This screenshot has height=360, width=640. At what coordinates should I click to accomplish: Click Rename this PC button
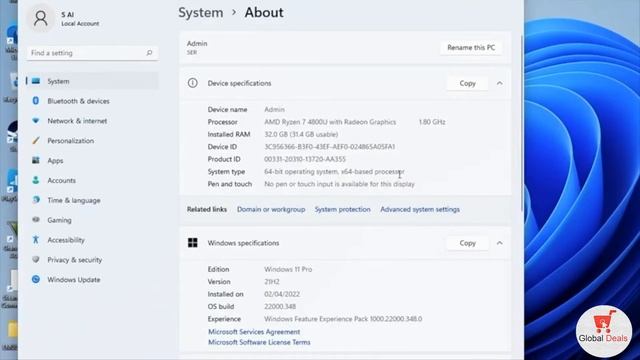[x=471, y=47]
